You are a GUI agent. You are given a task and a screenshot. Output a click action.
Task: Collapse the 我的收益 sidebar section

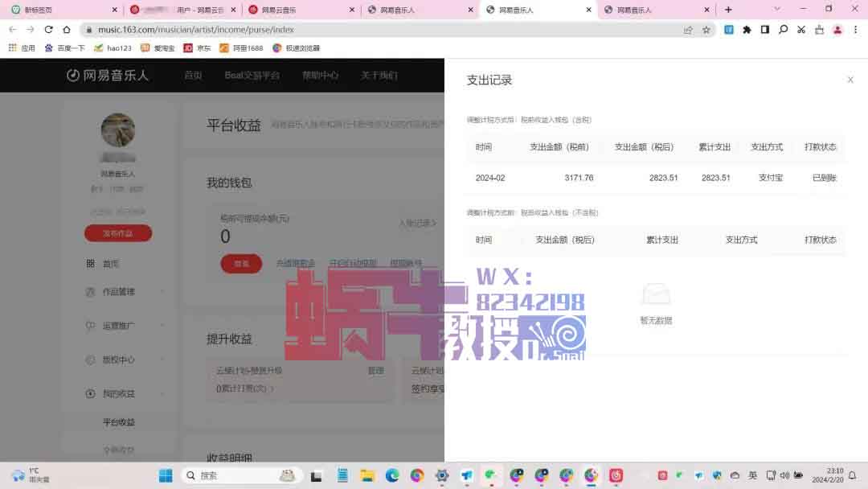(162, 394)
